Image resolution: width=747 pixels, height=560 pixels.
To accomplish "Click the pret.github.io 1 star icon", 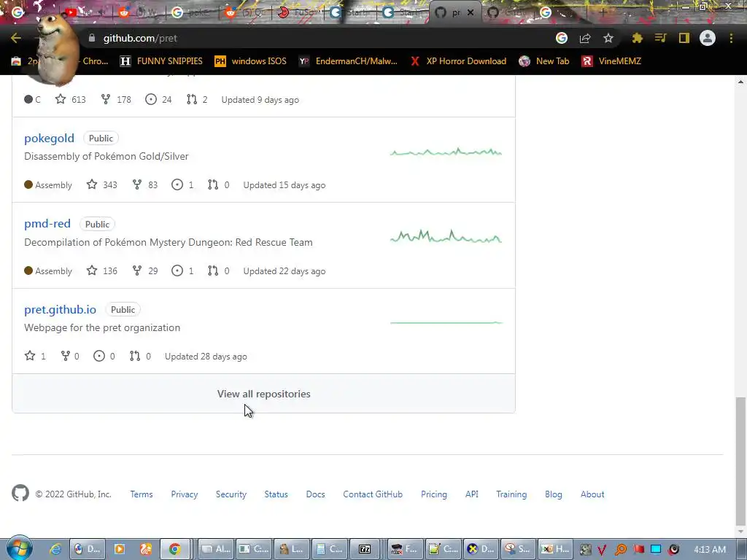I will 30,356.
